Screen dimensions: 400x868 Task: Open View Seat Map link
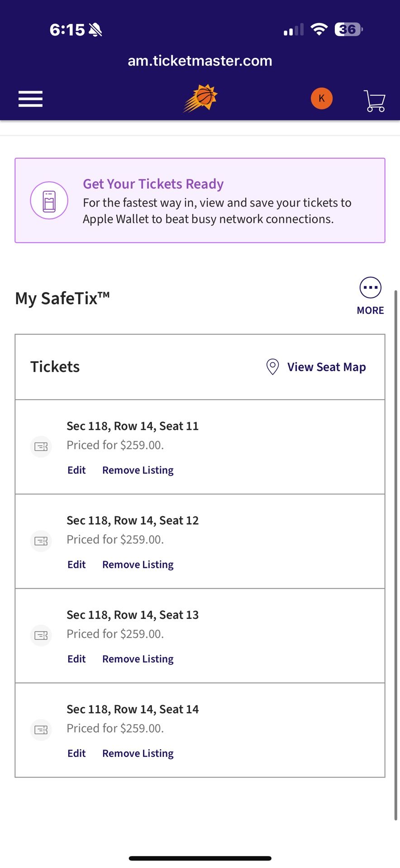[x=326, y=367]
